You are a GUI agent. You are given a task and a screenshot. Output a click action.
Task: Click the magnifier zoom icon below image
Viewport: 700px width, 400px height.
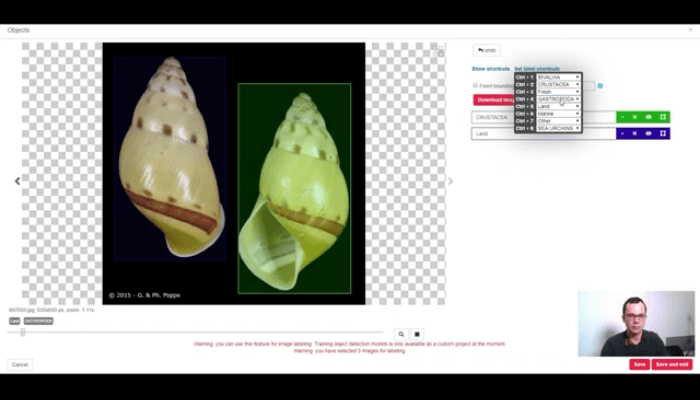[x=401, y=334]
